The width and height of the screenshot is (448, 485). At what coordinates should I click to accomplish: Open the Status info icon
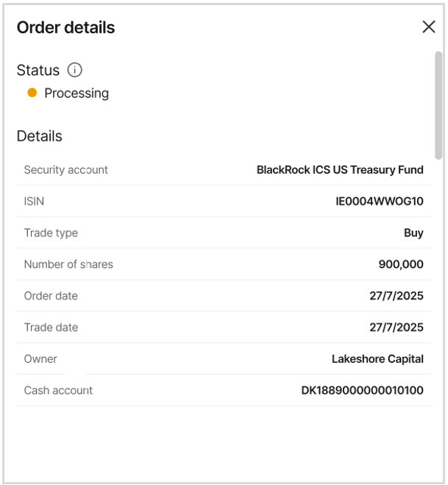point(74,70)
